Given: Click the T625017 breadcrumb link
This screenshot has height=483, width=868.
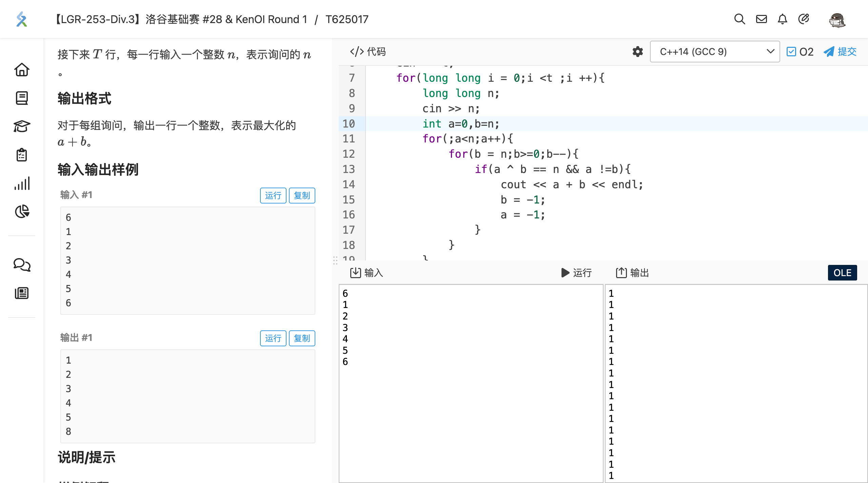Looking at the screenshot, I should pyautogui.click(x=347, y=19).
